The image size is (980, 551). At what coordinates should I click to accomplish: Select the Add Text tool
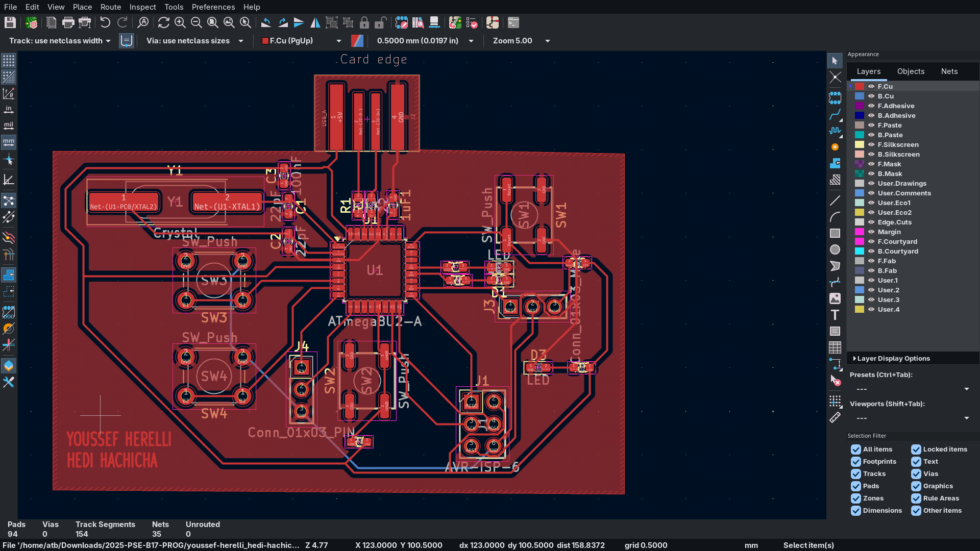pos(835,315)
